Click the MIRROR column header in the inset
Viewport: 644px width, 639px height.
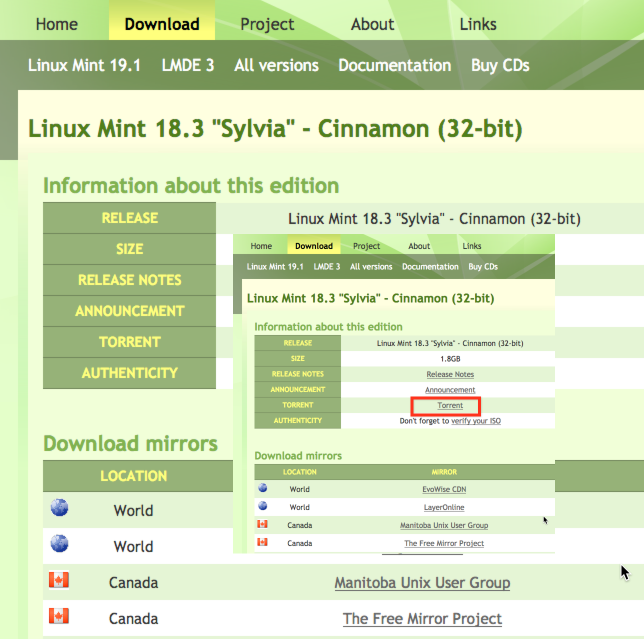click(x=444, y=472)
